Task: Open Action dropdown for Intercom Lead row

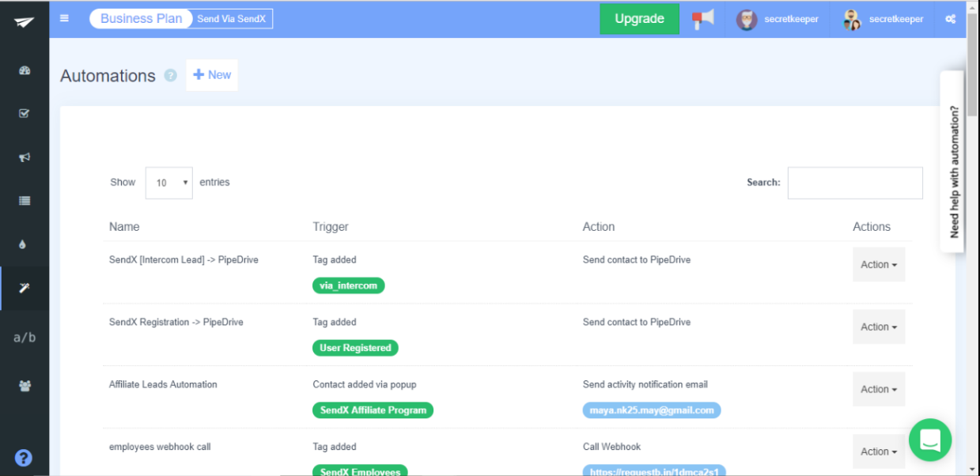Action: point(879,265)
